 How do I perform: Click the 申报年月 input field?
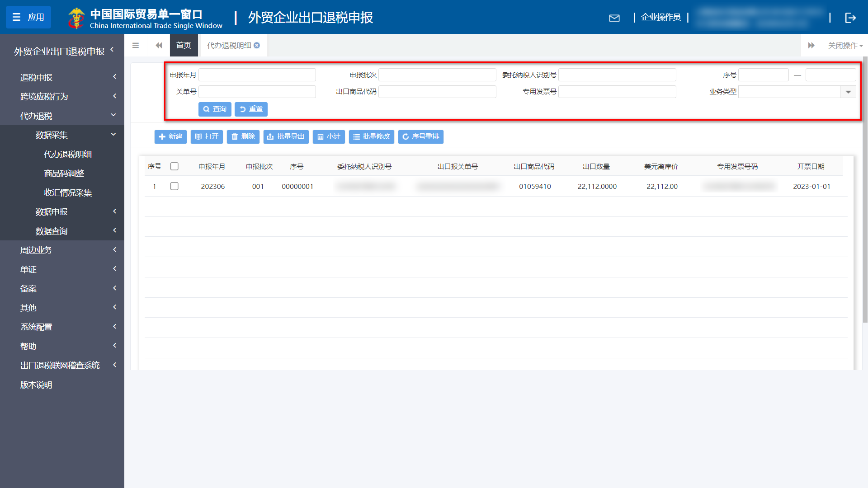point(257,75)
